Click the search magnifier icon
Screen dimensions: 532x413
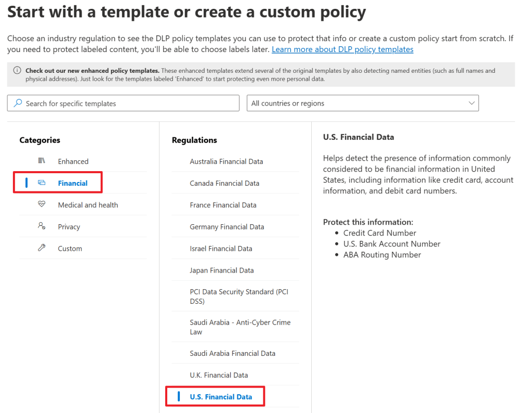pos(18,104)
